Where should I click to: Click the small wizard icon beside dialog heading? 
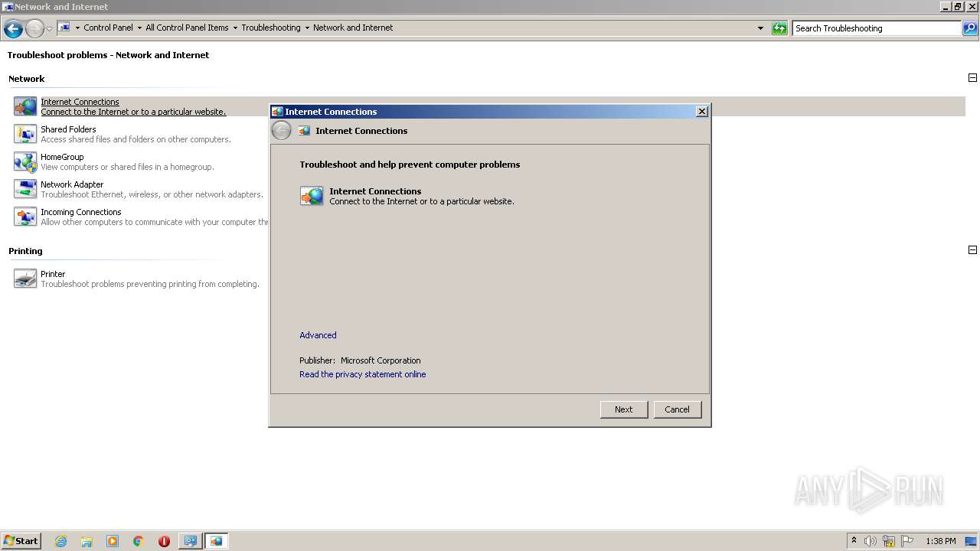coord(304,131)
